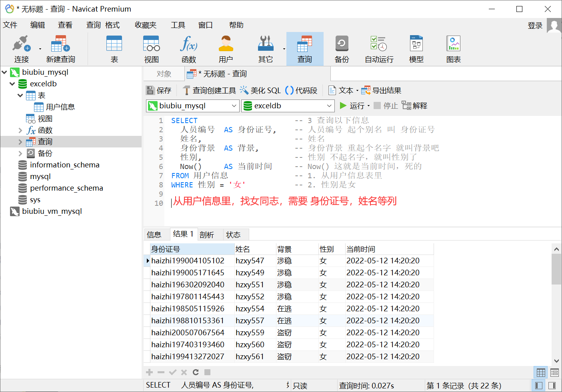
Task: Click the 解释 explain button
Action: 415,106
